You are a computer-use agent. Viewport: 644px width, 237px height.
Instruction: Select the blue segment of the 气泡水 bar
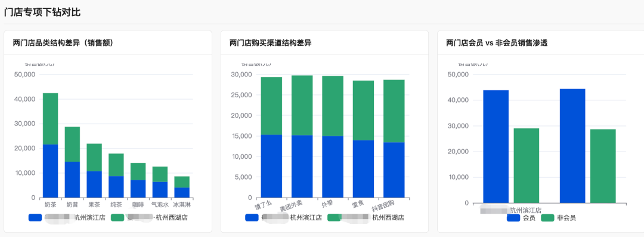click(x=160, y=190)
